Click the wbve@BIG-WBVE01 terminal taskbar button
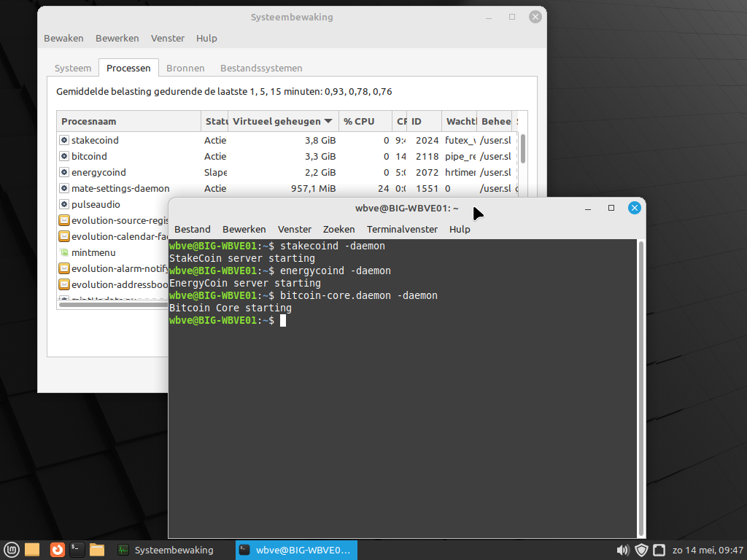This screenshot has width=747, height=560. tap(296, 550)
